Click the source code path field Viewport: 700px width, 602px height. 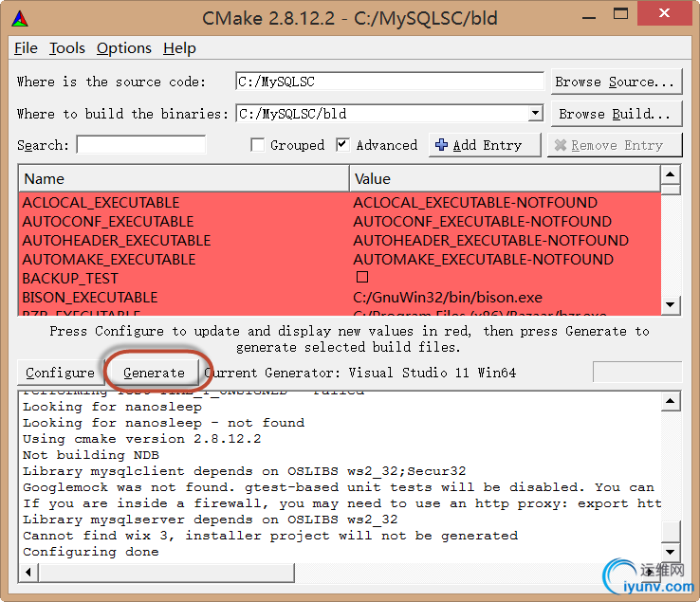point(390,82)
